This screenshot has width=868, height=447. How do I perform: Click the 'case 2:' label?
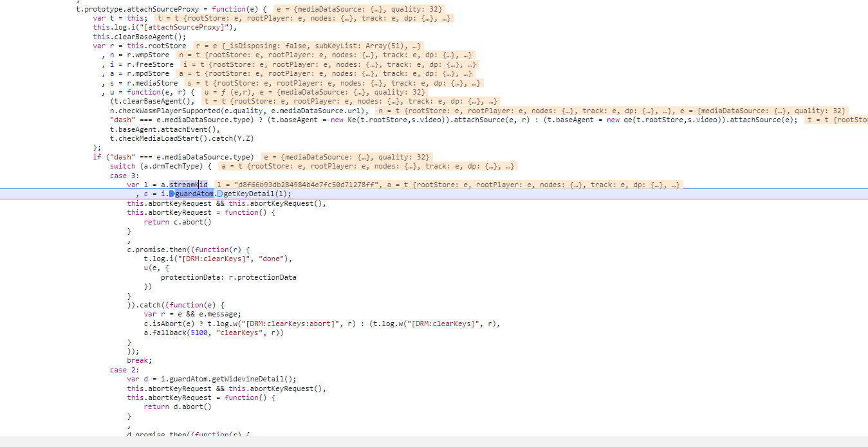(125, 370)
